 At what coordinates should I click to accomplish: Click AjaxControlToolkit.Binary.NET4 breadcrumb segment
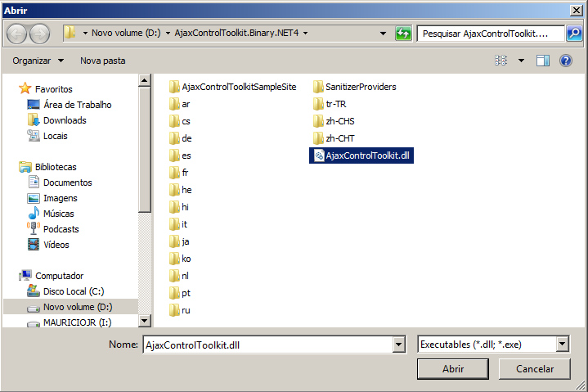click(x=236, y=34)
